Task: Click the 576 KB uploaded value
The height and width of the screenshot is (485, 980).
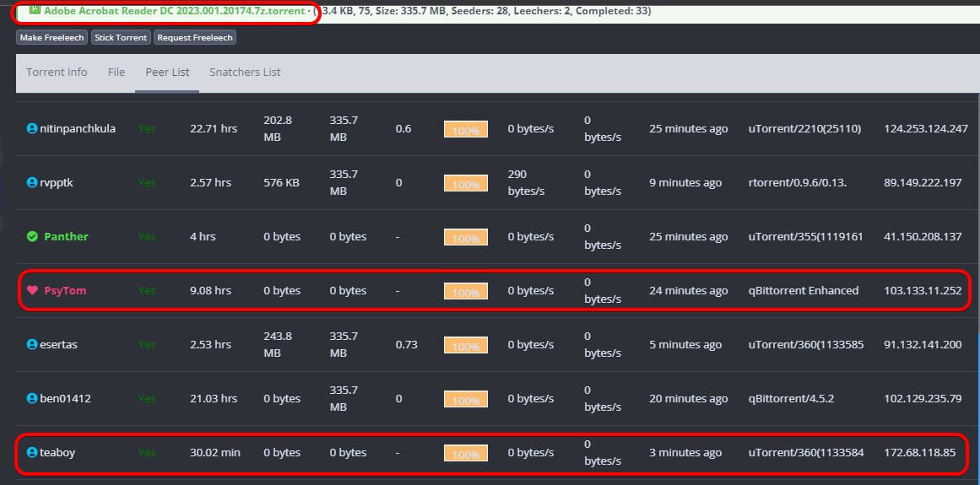Action: (x=281, y=182)
